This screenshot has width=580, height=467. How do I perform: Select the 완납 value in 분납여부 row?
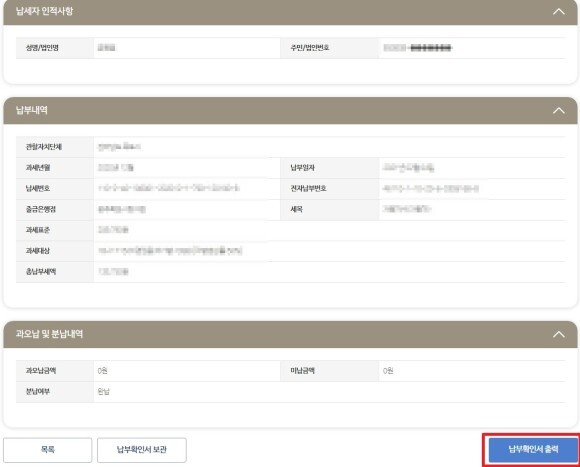(104, 391)
